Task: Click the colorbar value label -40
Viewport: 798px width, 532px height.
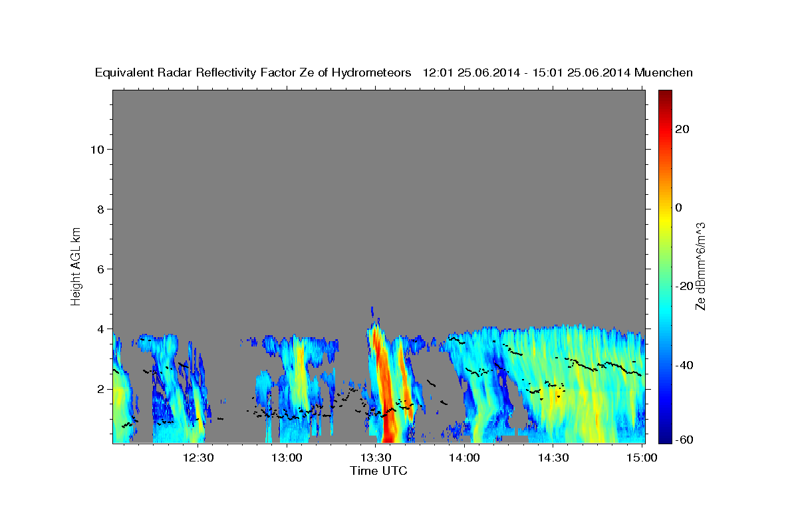Action: pos(684,365)
